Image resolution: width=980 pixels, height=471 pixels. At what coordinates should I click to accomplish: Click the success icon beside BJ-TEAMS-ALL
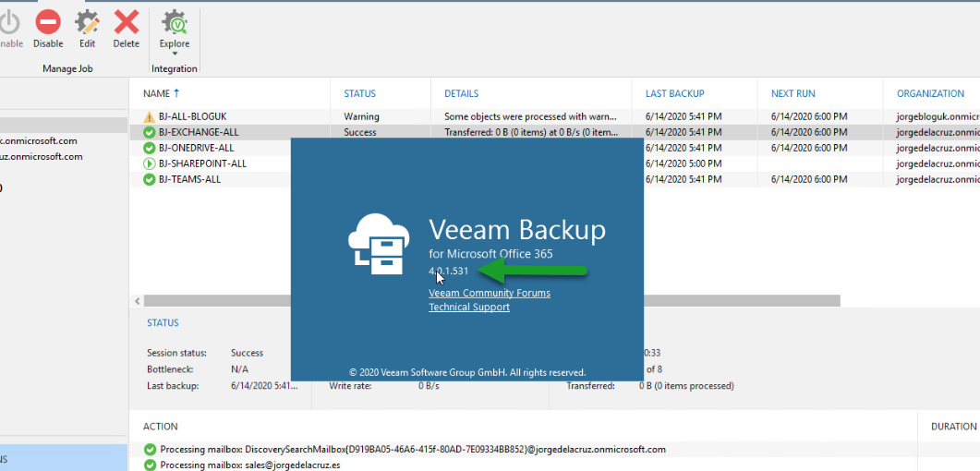coord(149,179)
